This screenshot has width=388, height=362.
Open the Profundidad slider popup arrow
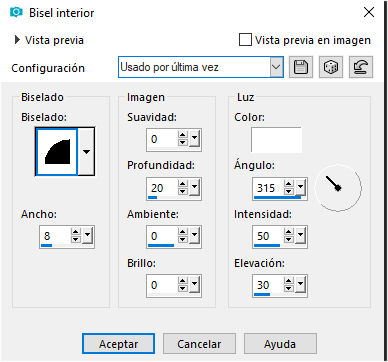pyautogui.click(x=194, y=188)
